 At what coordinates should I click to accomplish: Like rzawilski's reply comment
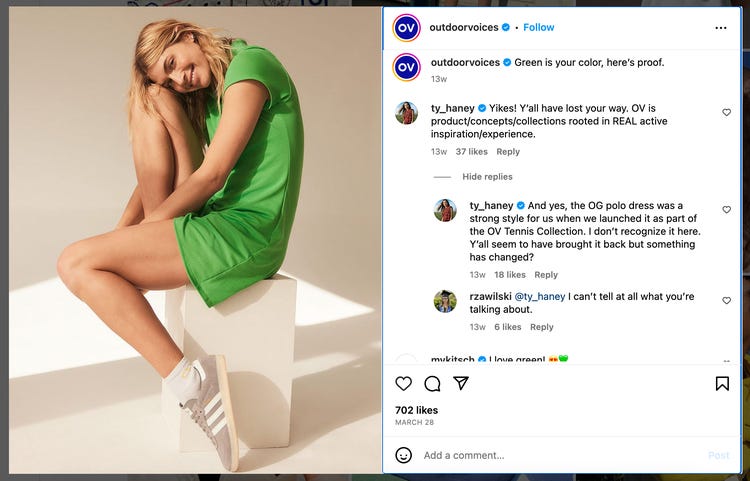click(x=727, y=300)
